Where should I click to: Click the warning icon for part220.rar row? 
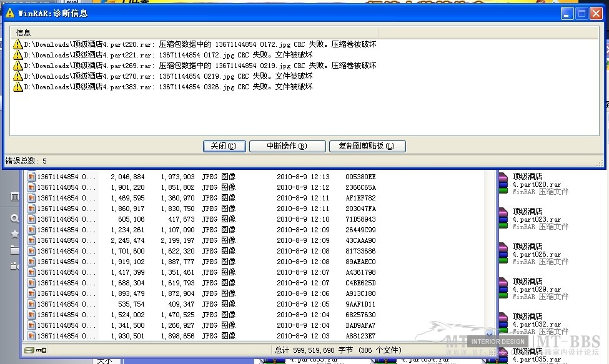point(18,44)
